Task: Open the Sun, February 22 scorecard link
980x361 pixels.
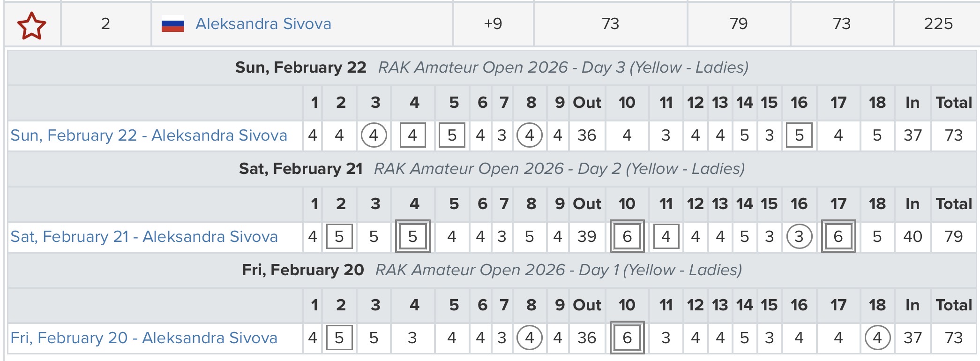Action: pyautogui.click(x=149, y=135)
